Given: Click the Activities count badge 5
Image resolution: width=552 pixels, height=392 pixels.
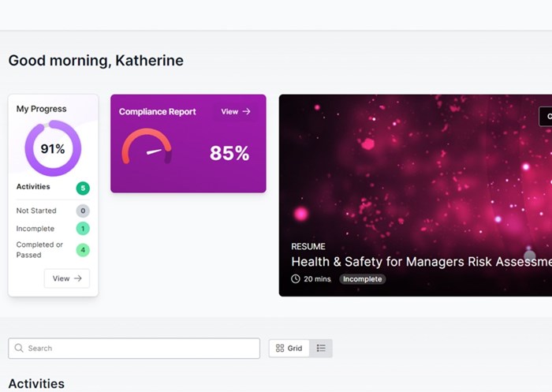Looking at the screenshot, I should (83, 188).
